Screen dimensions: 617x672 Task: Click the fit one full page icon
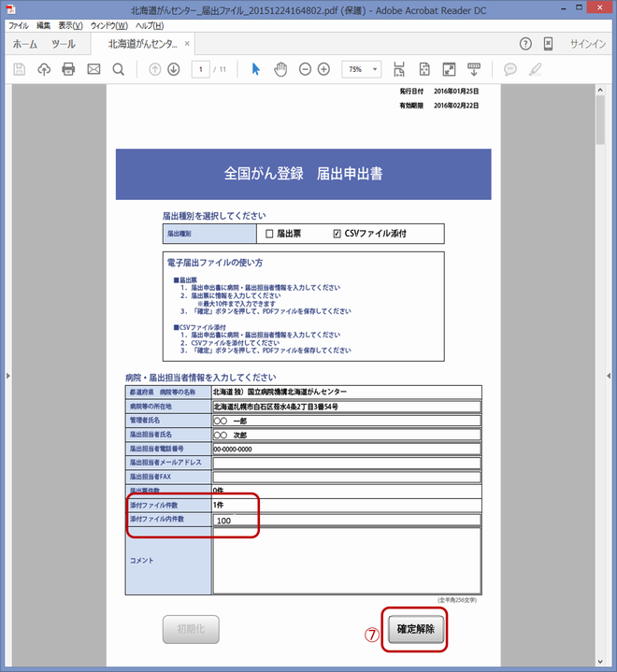(424, 69)
